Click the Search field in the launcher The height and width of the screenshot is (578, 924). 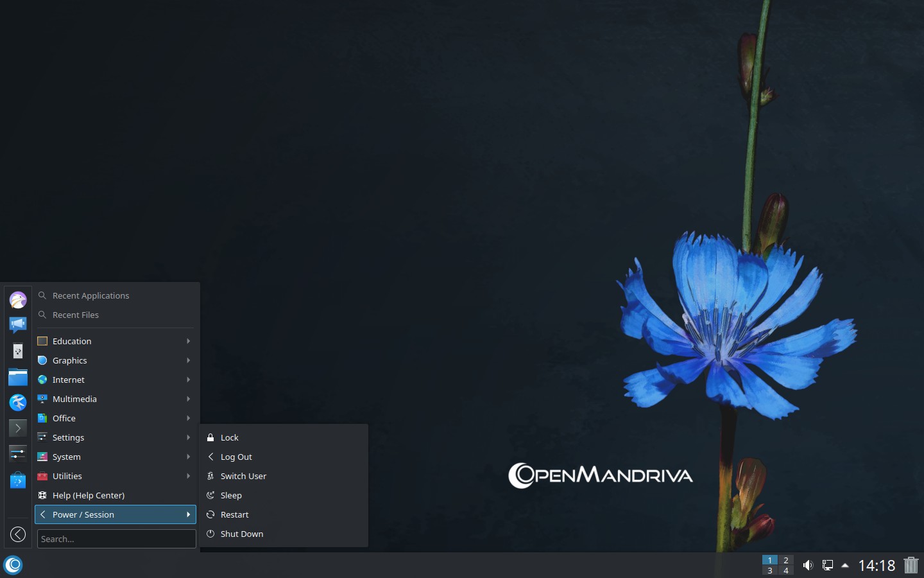click(116, 539)
